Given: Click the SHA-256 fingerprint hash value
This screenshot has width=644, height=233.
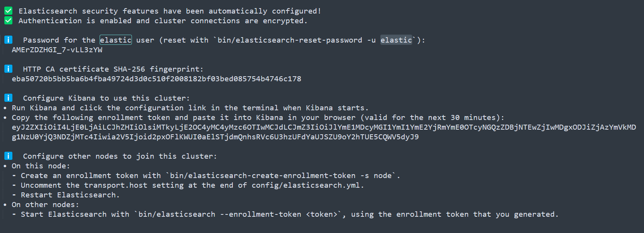Looking at the screenshot, I should [156, 79].
